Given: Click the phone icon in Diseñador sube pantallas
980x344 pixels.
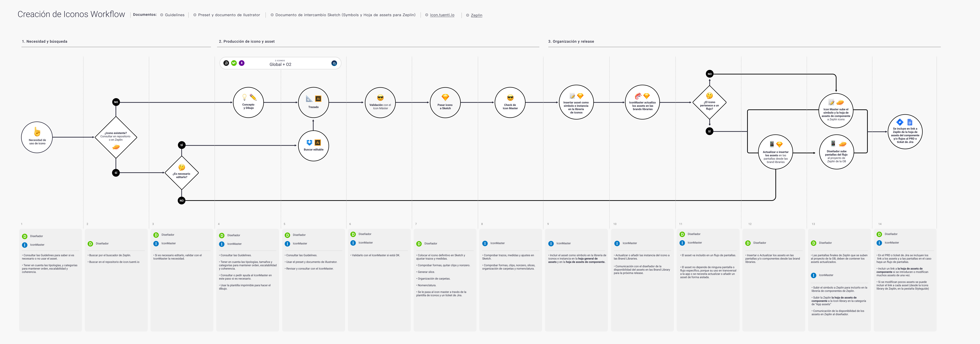Looking at the screenshot, I should pos(833,143).
